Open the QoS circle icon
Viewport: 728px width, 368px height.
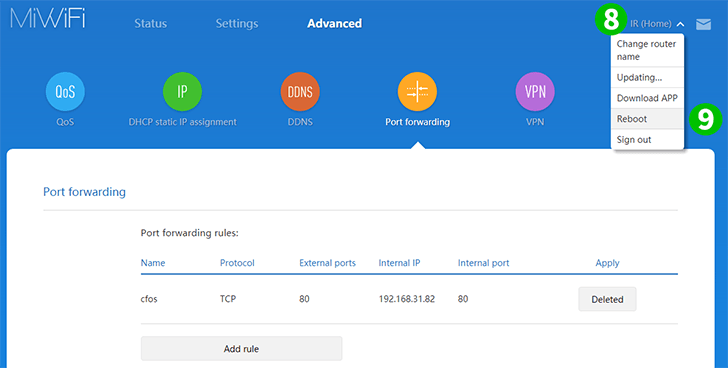coord(65,92)
